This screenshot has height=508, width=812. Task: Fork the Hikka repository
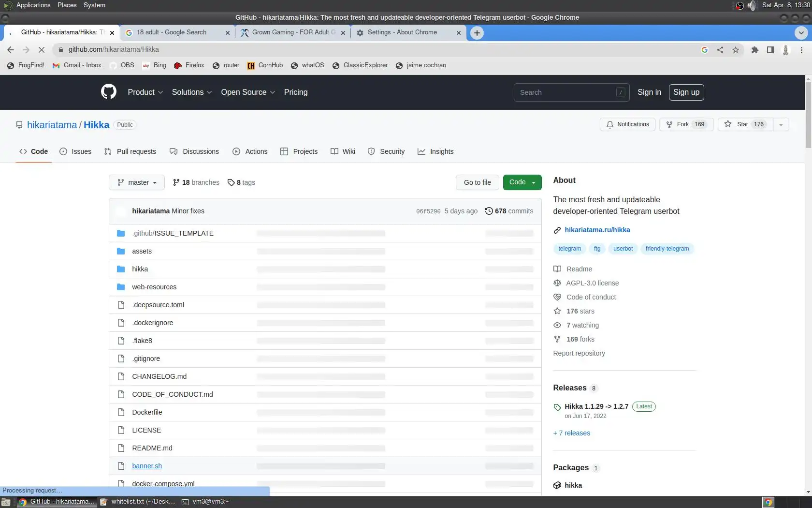686,124
